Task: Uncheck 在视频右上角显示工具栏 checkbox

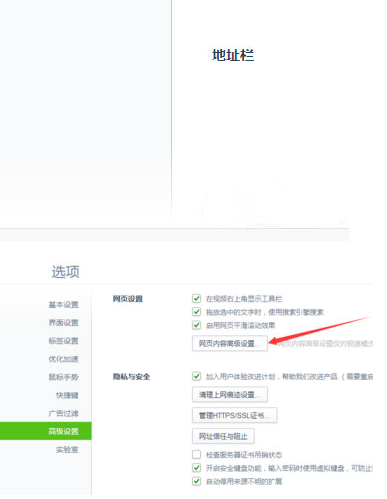Action: pos(196,298)
